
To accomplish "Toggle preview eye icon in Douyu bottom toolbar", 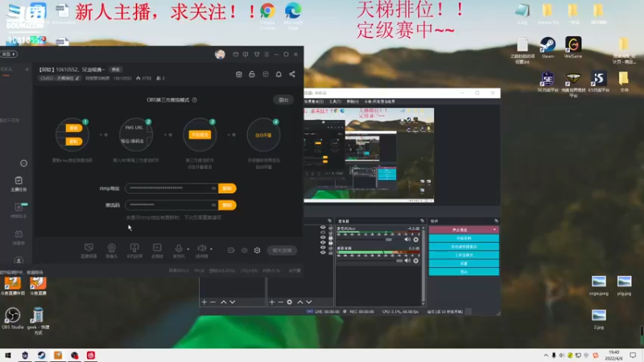I will (245, 250).
